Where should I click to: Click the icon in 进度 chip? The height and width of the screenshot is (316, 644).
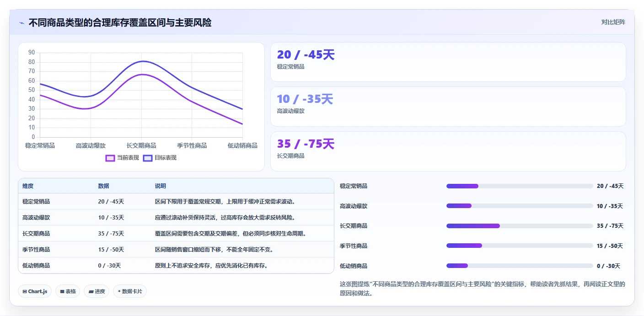pos(91,291)
